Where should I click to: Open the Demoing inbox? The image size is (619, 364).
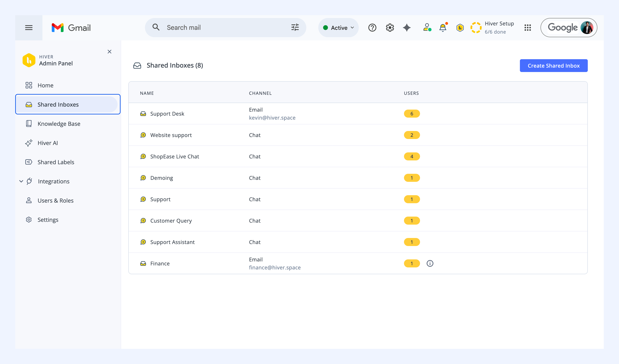pos(358,178)
